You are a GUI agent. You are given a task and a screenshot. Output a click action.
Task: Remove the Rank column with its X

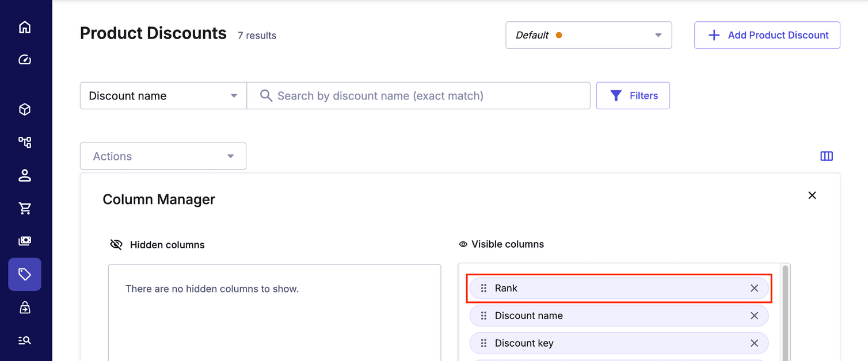point(754,288)
